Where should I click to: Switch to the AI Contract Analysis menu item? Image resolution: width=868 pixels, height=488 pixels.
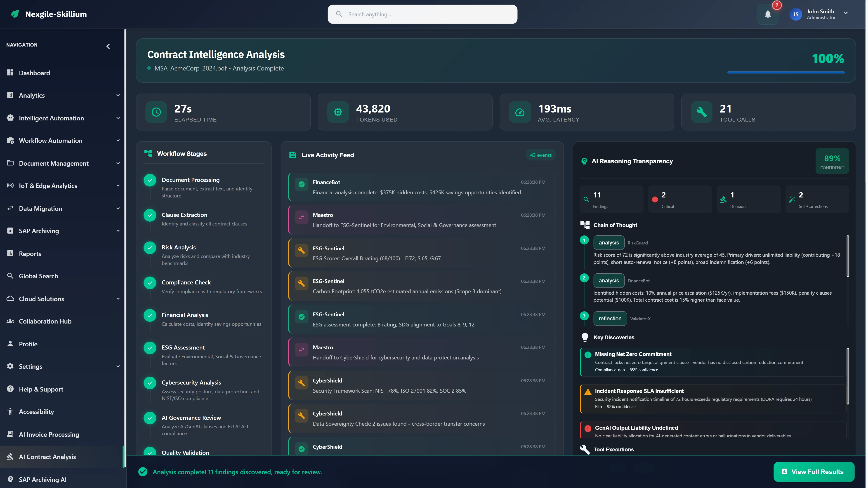(47, 457)
